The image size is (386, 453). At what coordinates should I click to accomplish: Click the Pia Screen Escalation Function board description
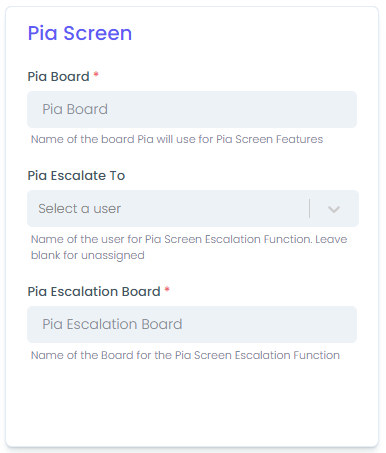[185, 355]
